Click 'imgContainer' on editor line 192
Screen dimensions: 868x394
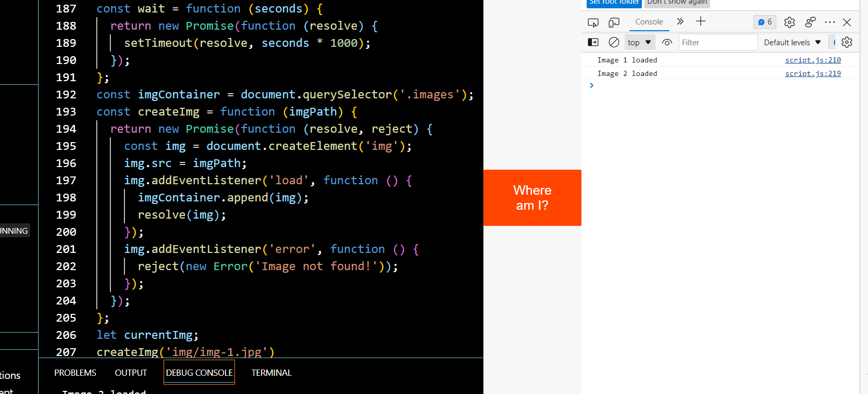point(179,95)
